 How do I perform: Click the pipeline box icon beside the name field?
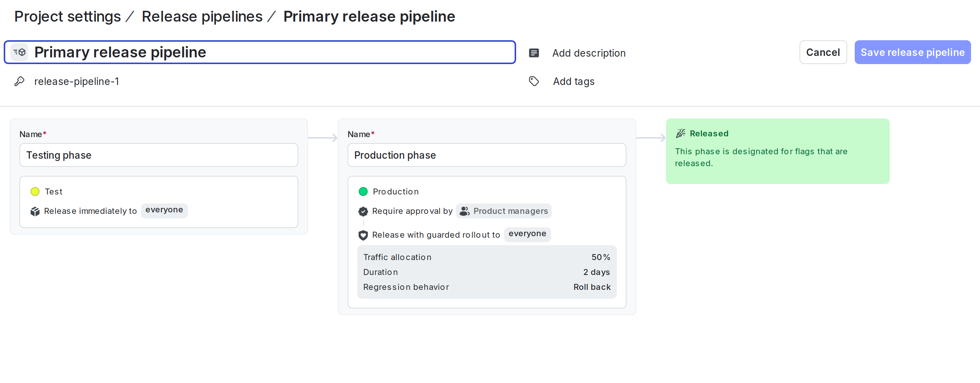point(19,52)
